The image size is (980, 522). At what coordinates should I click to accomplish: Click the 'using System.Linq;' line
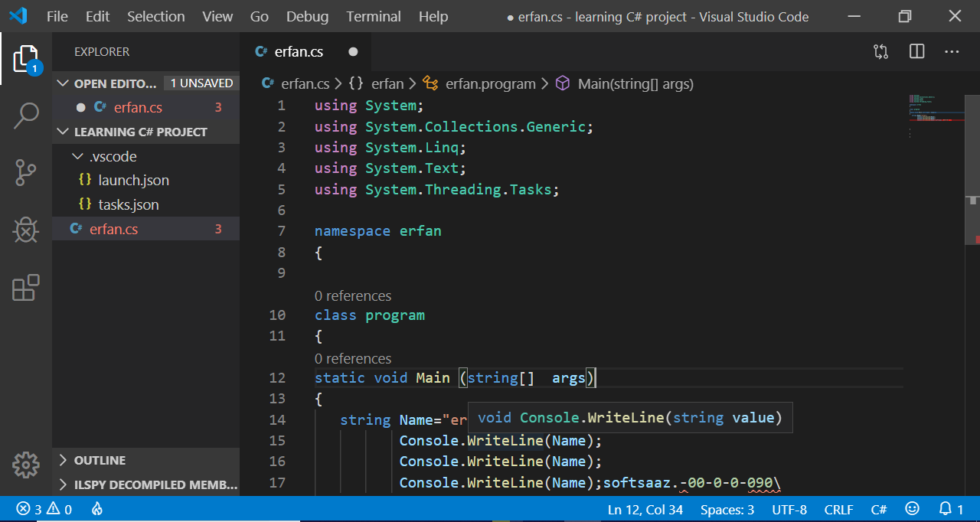pyautogui.click(x=390, y=147)
